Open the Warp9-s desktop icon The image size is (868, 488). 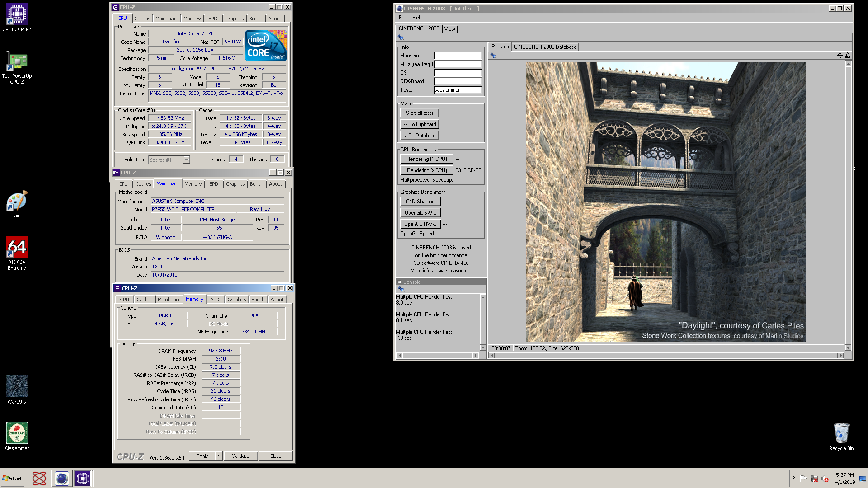(x=17, y=389)
